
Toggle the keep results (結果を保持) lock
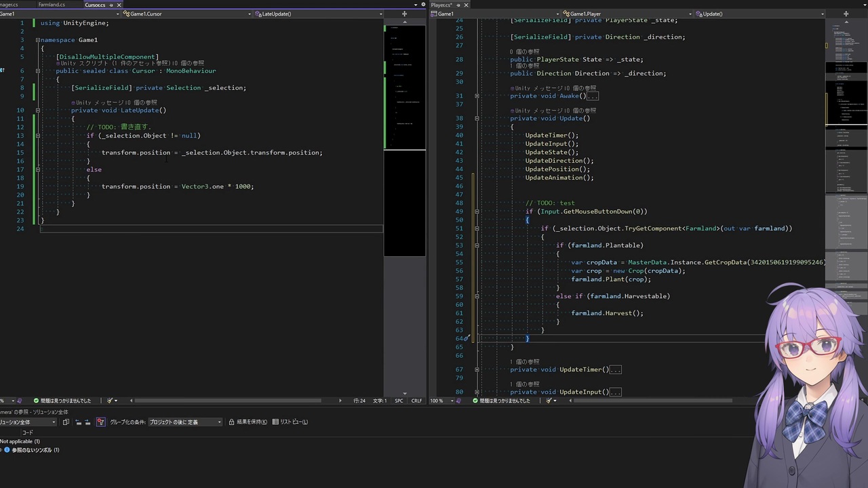tap(248, 422)
